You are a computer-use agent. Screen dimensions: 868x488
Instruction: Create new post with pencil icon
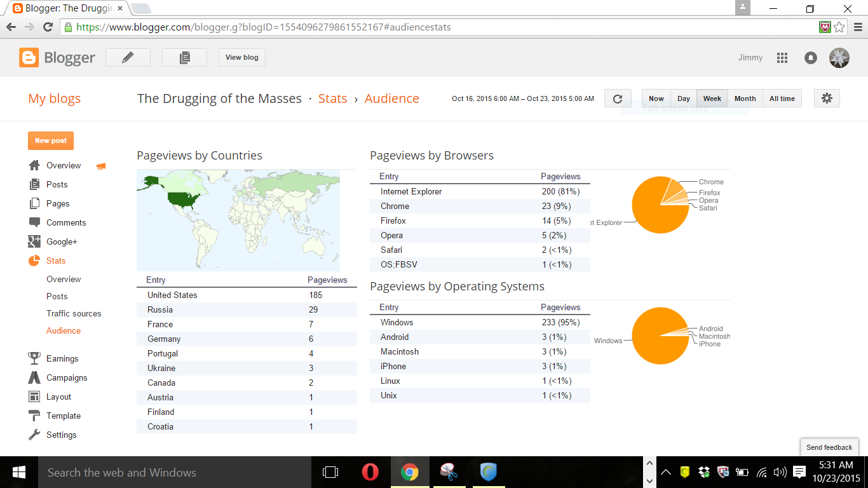coord(128,57)
